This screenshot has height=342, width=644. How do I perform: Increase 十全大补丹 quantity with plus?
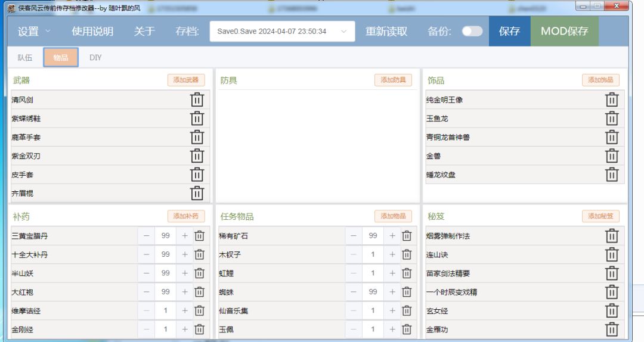(185, 254)
